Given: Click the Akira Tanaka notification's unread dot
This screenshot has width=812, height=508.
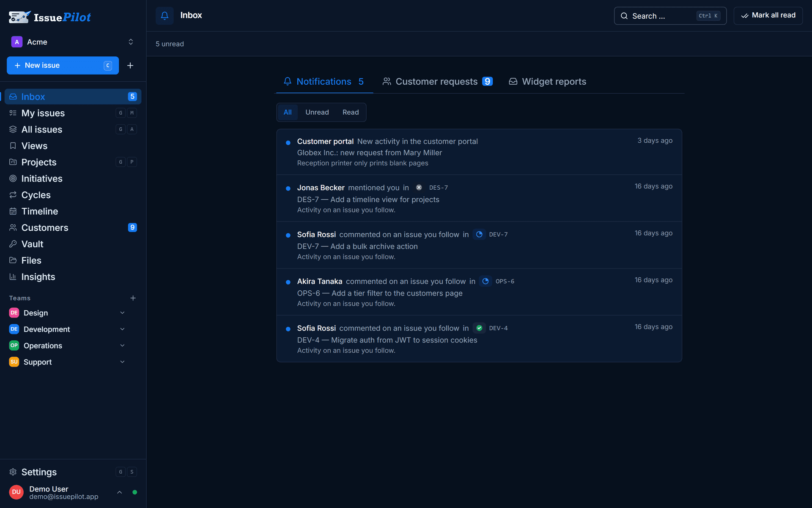Looking at the screenshot, I should pos(288,282).
